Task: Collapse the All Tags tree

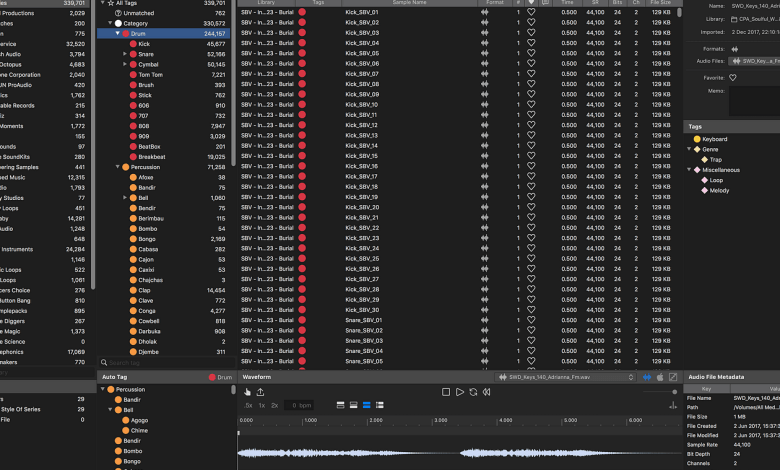Action: pyautogui.click(x=102, y=3)
